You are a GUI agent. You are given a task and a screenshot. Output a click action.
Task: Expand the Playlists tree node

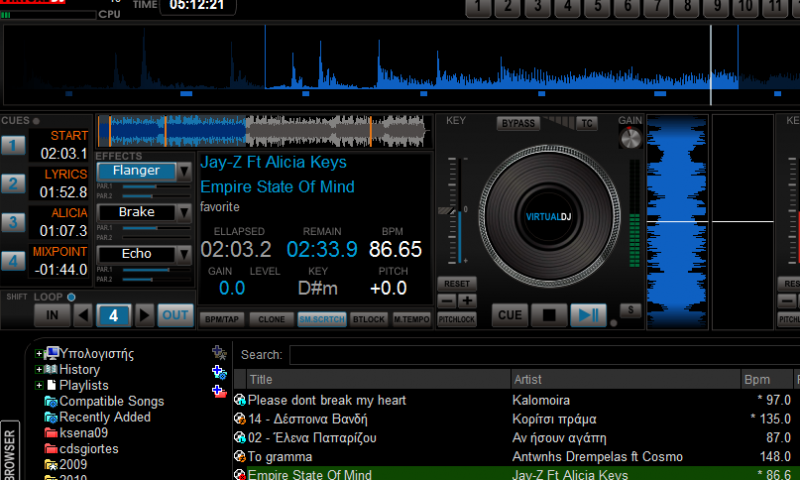(39, 385)
